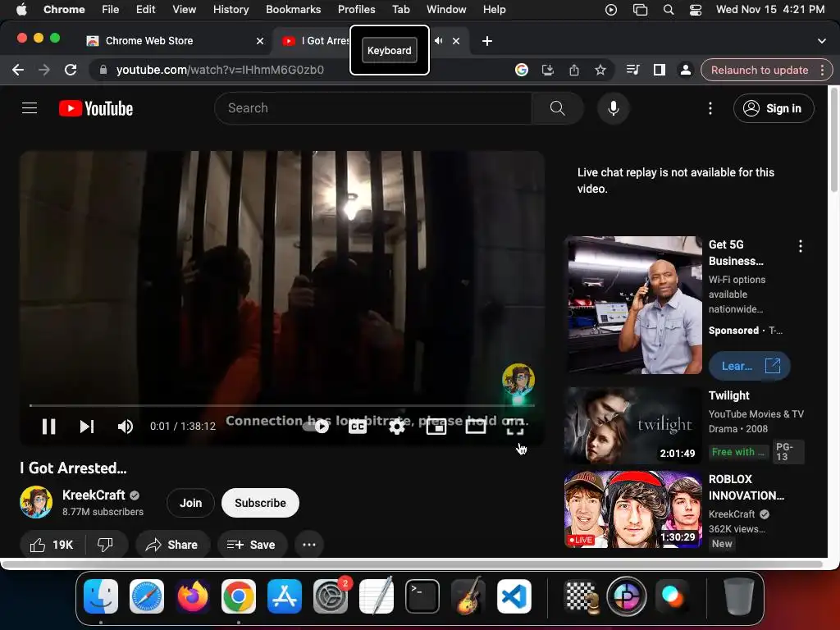840x630 pixels.
Task: Open the File menu
Action: pyautogui.click(x=111, y=9)
